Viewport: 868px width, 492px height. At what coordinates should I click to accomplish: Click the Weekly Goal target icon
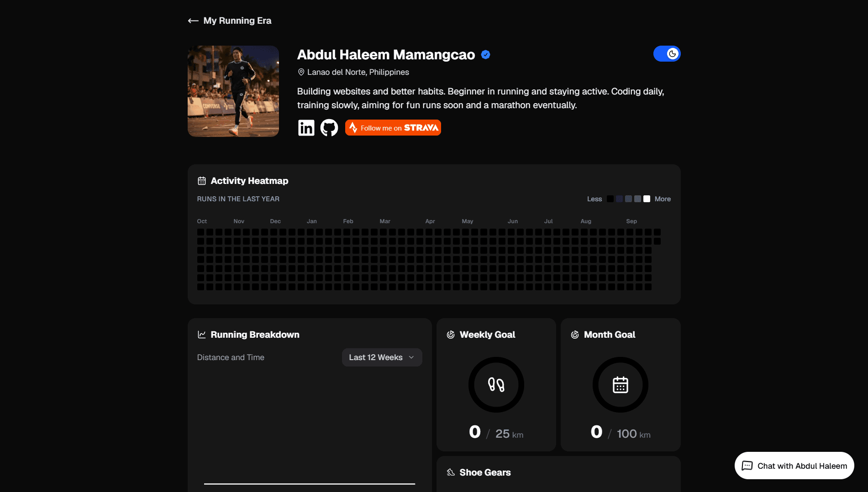click(x=451, y=335)
